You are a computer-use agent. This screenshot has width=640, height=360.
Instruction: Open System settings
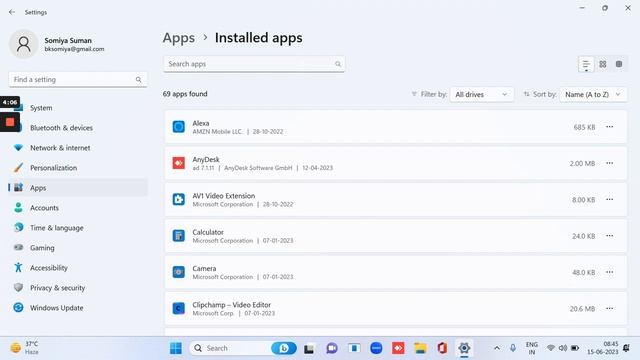click(x=78, y=108)
